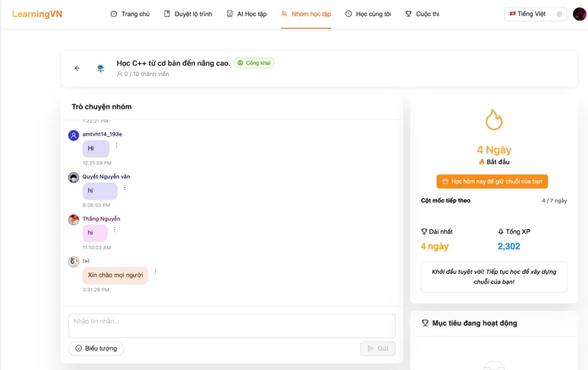
Task: Click Thắng Nguyễn's avatar picture
Action: tap(73, 220)
